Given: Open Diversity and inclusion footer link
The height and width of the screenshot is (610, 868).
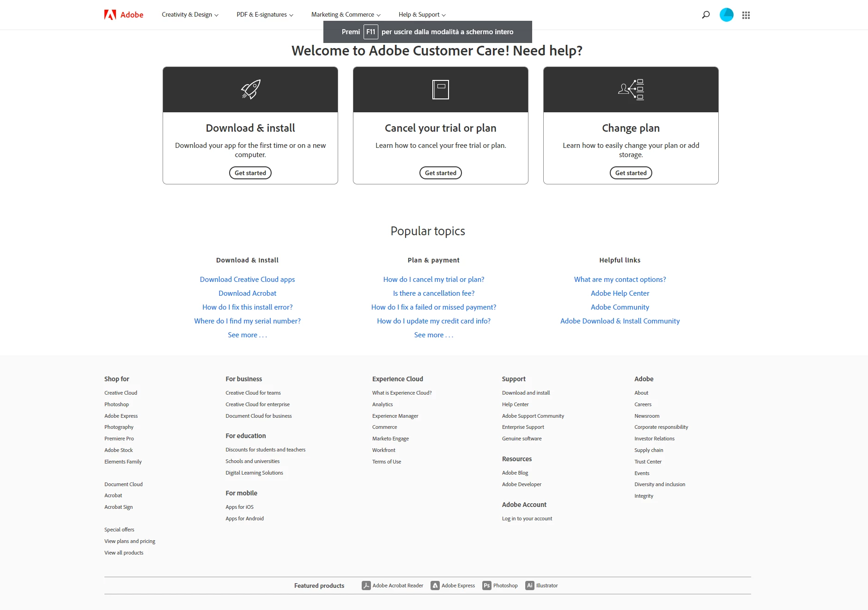Looking at the screenshot, I should pos(660,484).
